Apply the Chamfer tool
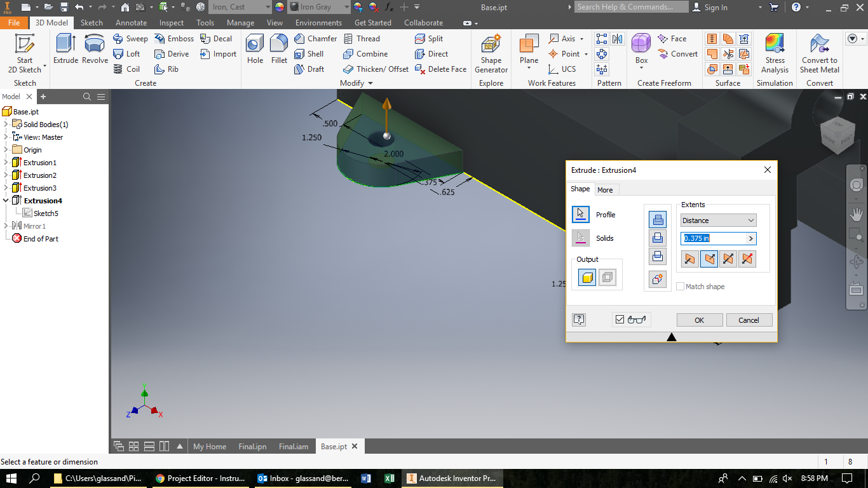868x488 pixels. click(315, 39)
